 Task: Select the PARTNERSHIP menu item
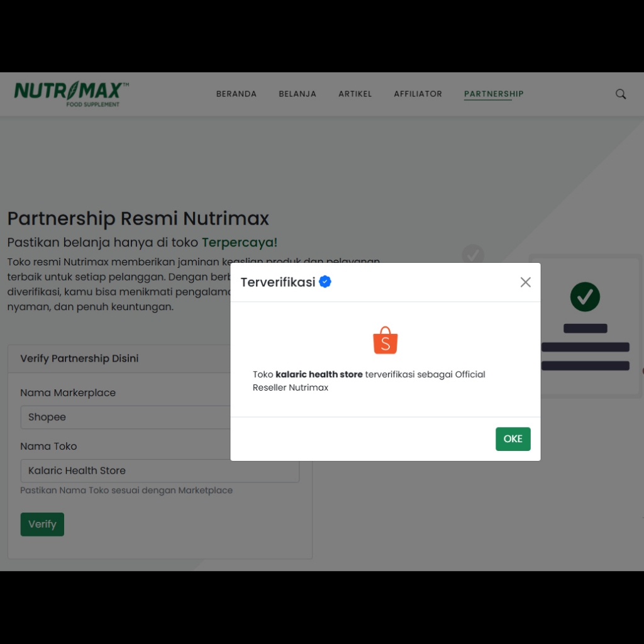(494, 94)
